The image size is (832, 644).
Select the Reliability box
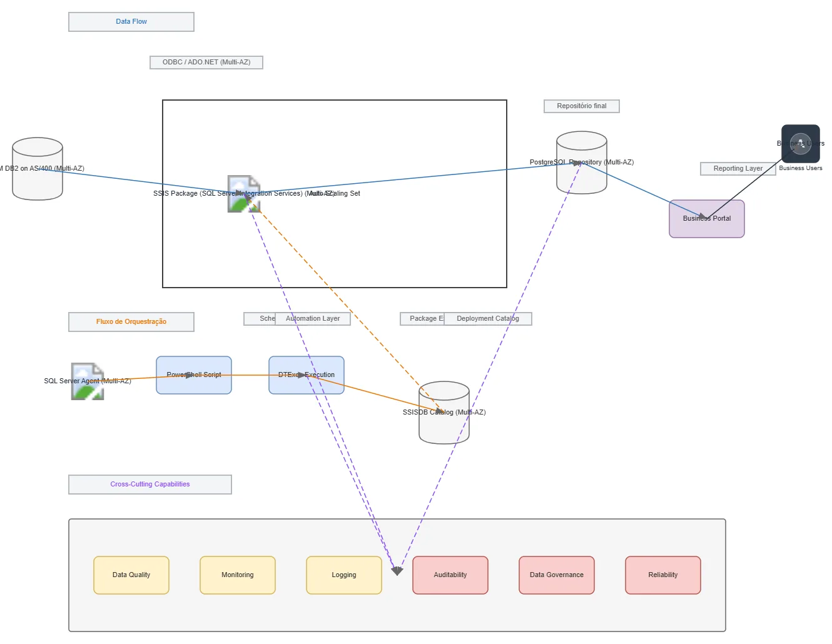tap(663, 575)
